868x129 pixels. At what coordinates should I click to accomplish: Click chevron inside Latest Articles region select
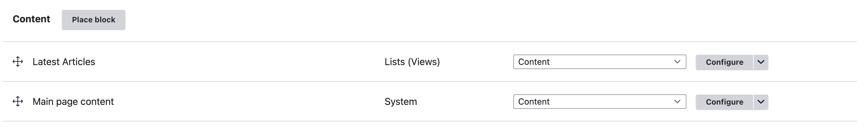(x=677, y=62)
